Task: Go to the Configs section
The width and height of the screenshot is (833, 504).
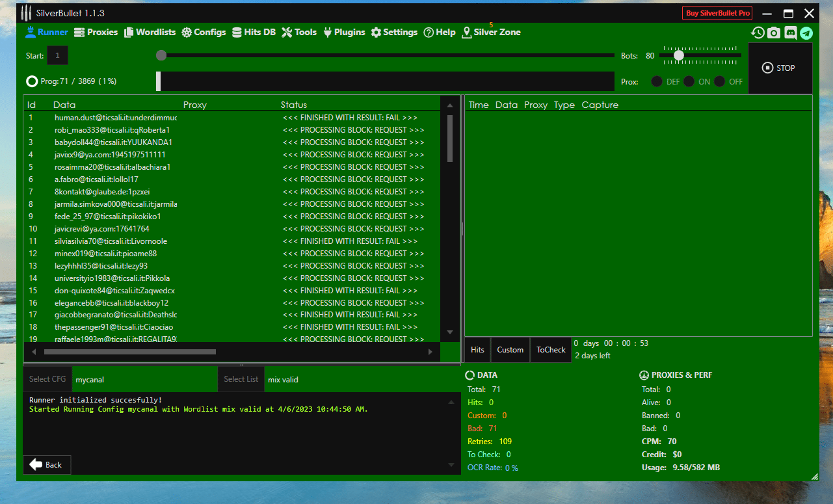Action: pyautogui.click(x=204, y=32)
